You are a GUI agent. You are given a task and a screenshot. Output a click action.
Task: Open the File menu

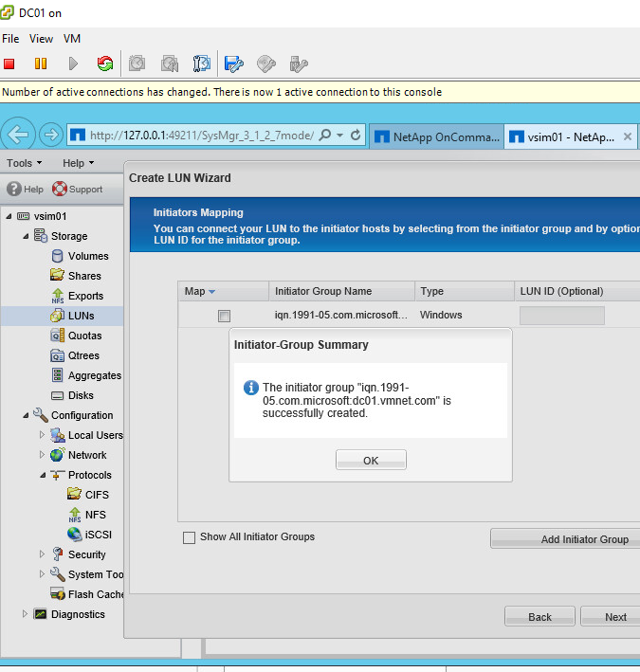pos(10,39)
